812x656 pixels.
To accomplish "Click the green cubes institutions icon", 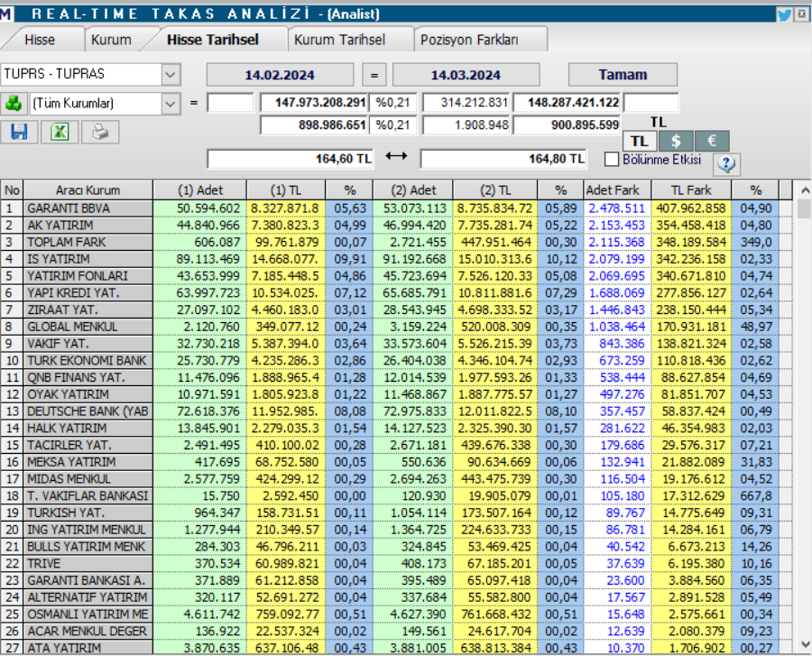I will tap(14, 103).
